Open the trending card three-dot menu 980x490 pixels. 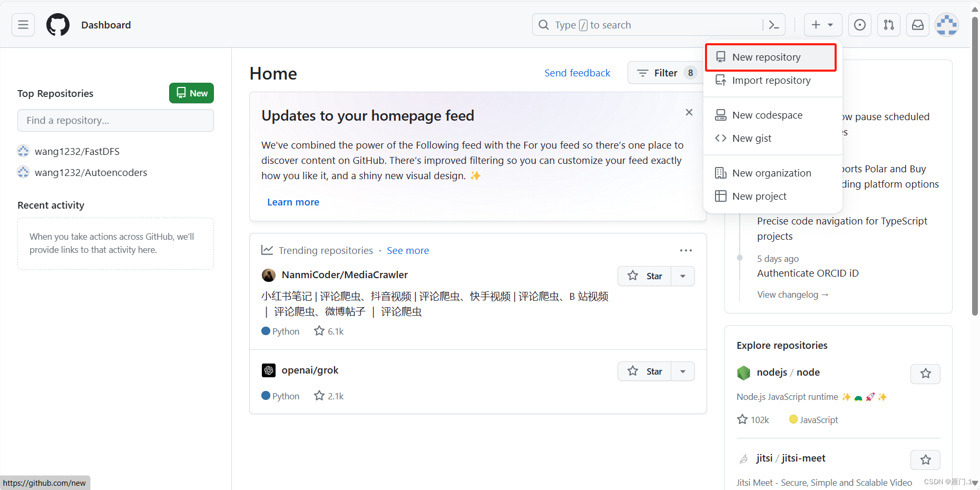point(685,250)
